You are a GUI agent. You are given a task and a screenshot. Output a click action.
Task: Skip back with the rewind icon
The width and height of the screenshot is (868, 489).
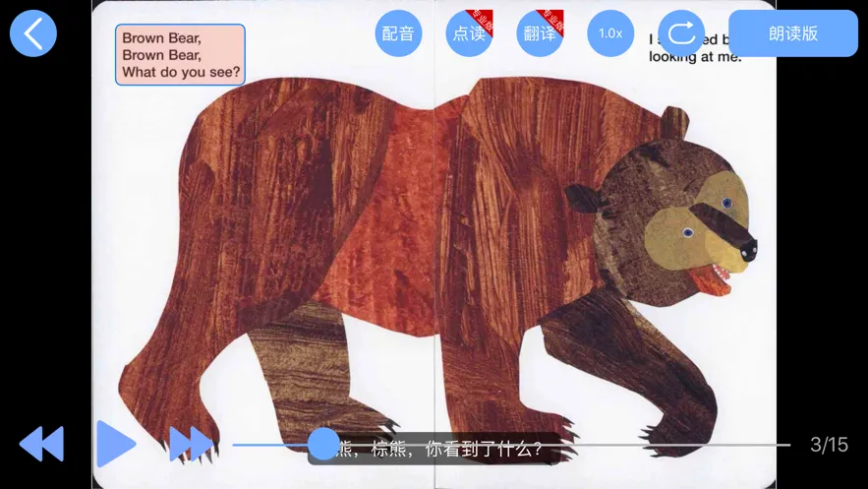coord(41,444)
